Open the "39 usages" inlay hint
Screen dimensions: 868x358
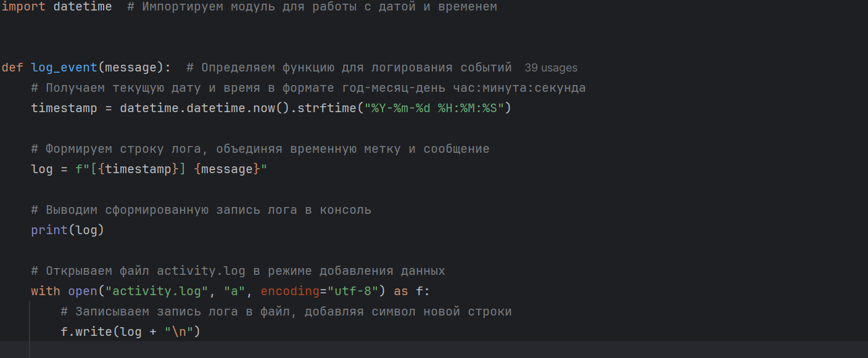(551, 68)
